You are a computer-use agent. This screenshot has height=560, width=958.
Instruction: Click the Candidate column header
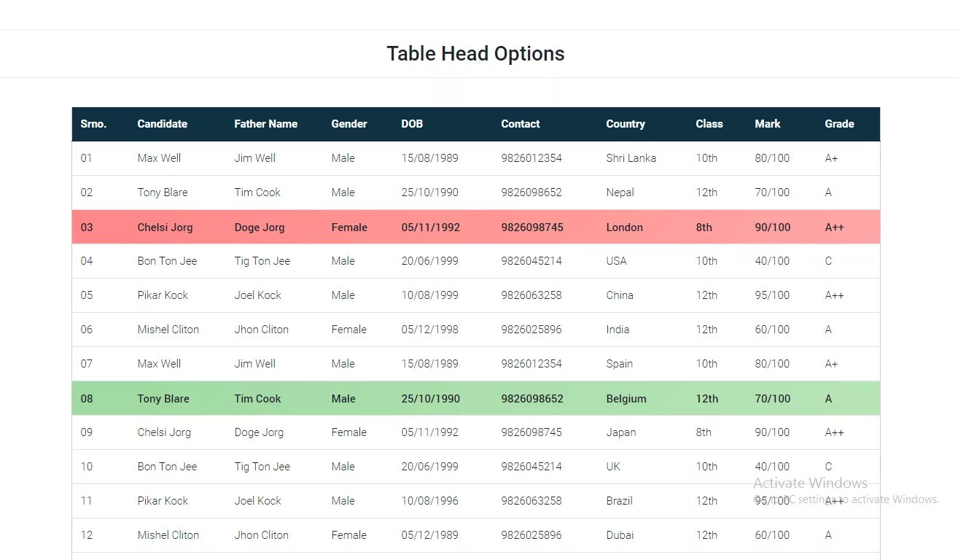click(162, 124)
